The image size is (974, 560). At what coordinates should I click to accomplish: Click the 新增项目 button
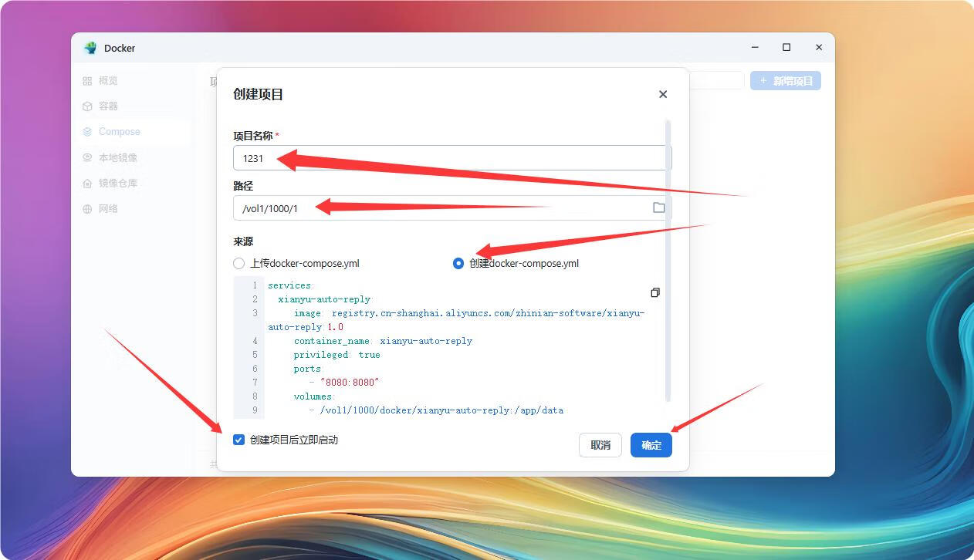786,81
